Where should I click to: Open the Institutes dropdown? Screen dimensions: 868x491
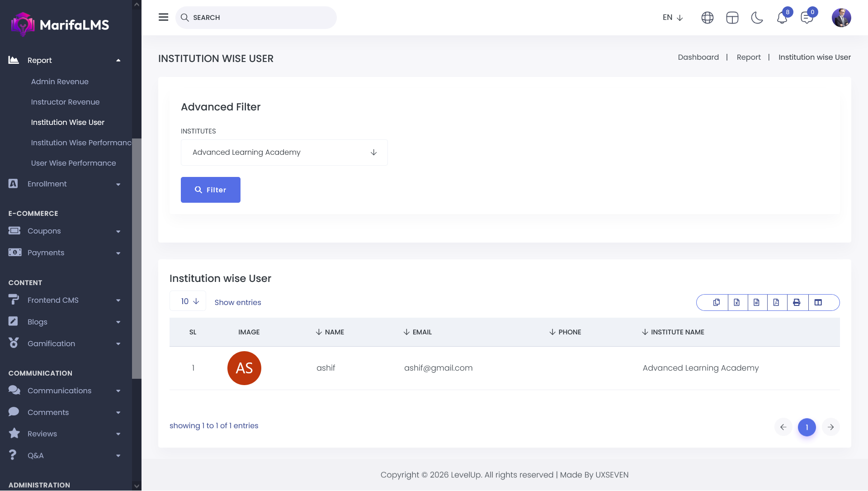tap(284, 153)
